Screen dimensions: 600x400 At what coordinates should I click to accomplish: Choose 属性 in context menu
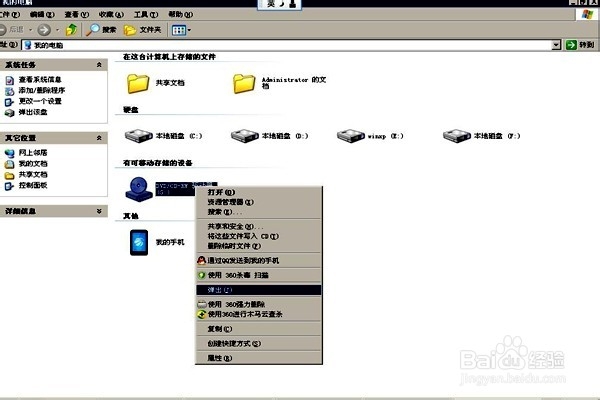click(x=259, y=358)
